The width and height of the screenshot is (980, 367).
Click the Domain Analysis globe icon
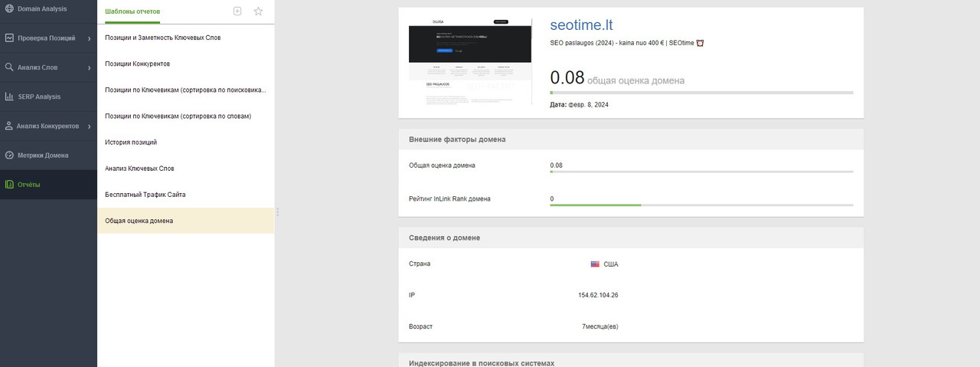[9, 8]
